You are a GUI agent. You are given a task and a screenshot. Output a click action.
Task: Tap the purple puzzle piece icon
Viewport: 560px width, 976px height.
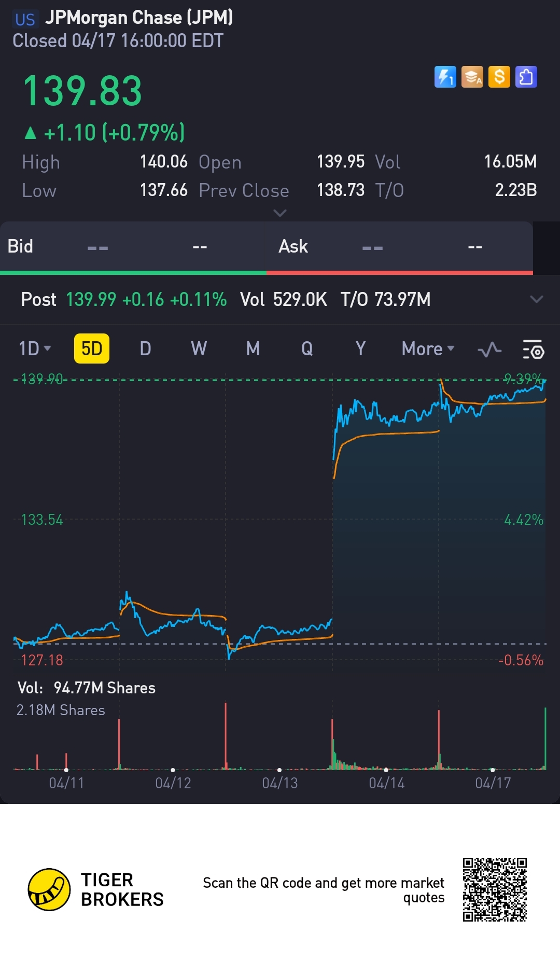coord(526,77)
